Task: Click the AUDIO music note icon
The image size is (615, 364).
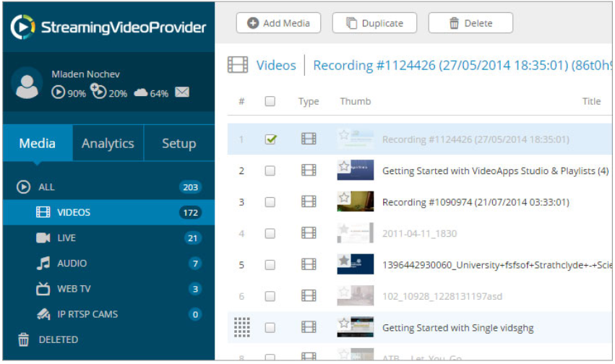Action: point(43,263)
